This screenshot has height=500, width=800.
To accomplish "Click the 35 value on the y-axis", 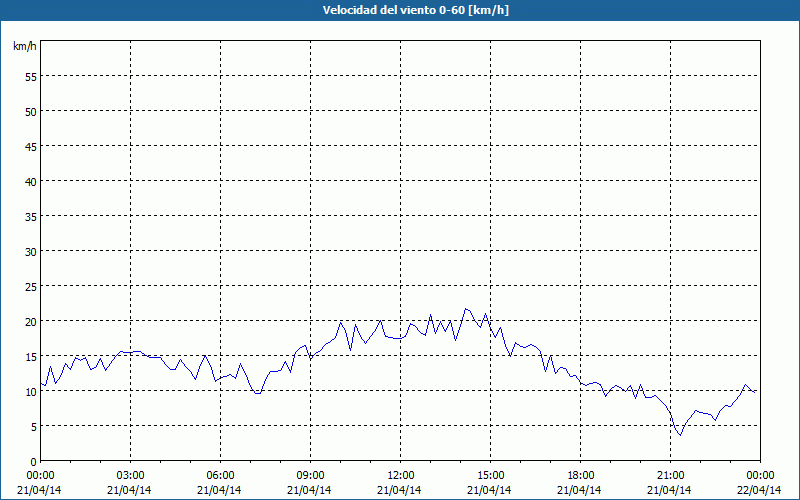I will (x=31, y=216).
